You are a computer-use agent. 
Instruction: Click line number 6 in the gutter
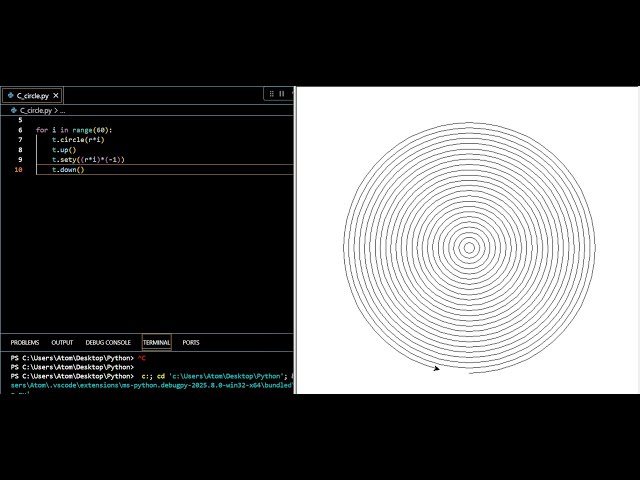point(20,130)
